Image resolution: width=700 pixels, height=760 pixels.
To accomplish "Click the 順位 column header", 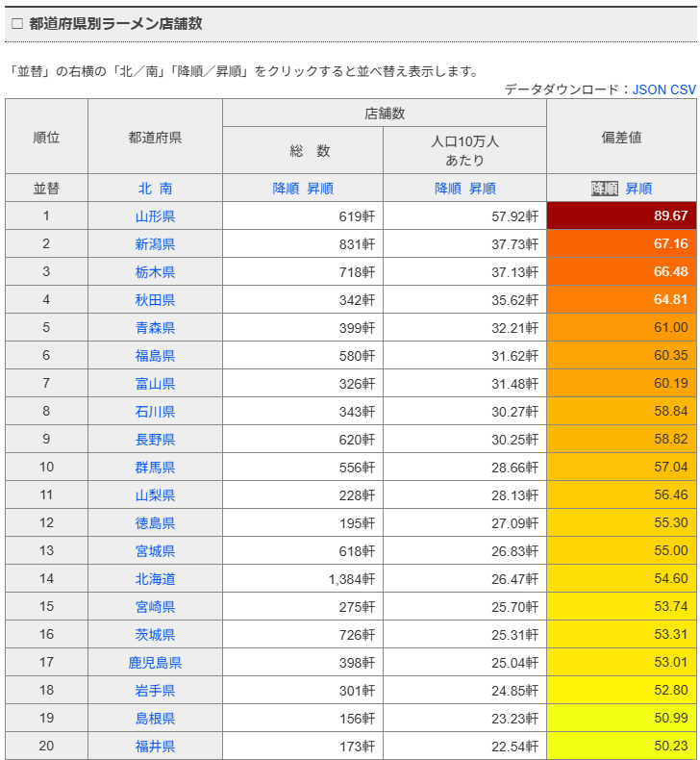I will click(46, 137).
